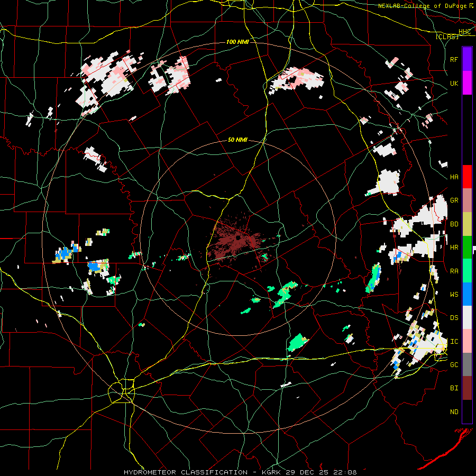The image size is (476, 476).
Task: Click the WS legend label
Action: (454, 294)
